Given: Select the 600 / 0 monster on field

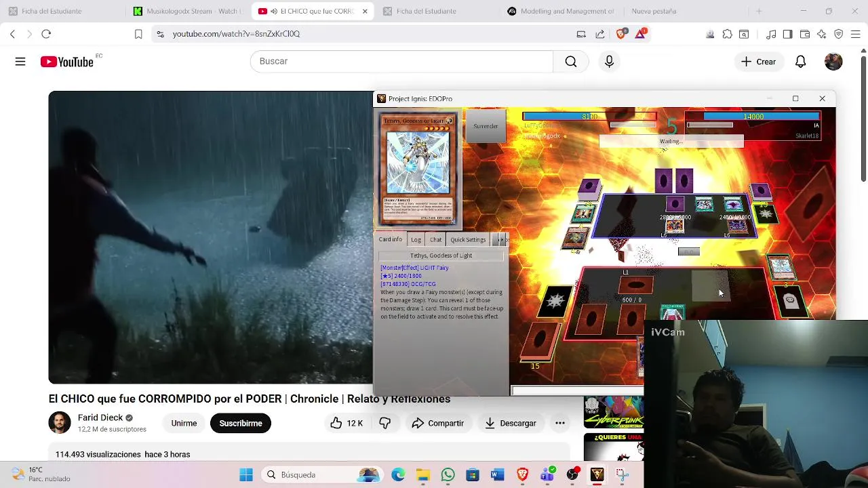Looking at the screenshot, I should (x=635, y=286).
